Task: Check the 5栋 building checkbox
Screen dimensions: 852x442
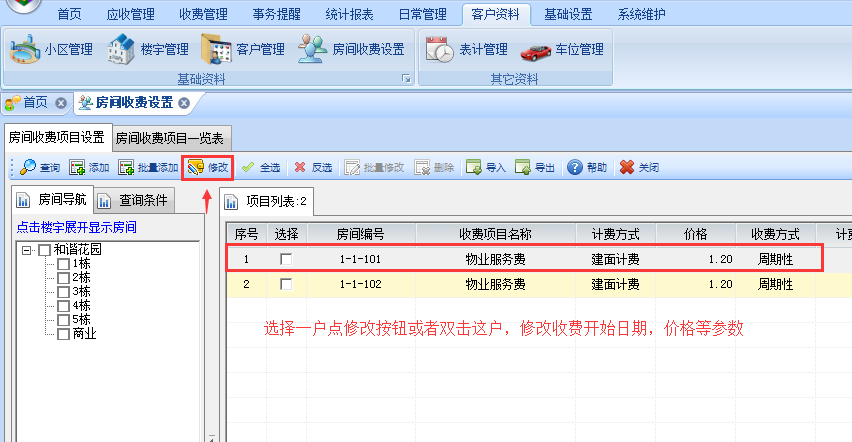Action: click(x=63, y=320)
